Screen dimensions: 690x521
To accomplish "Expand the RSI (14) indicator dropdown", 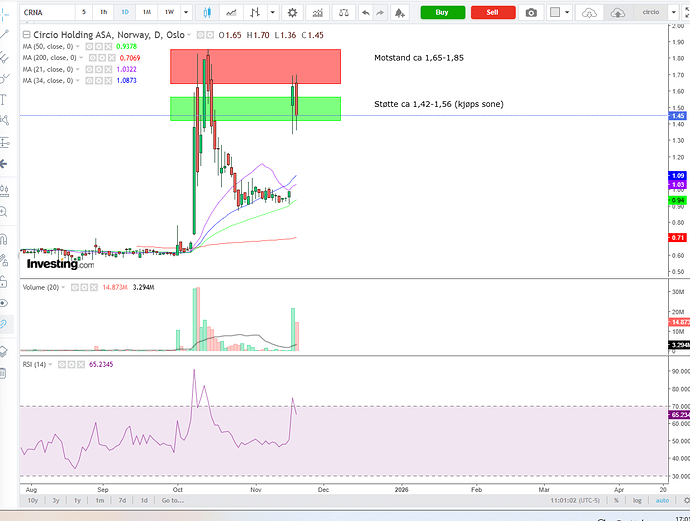I will click(x=52, y=365).
